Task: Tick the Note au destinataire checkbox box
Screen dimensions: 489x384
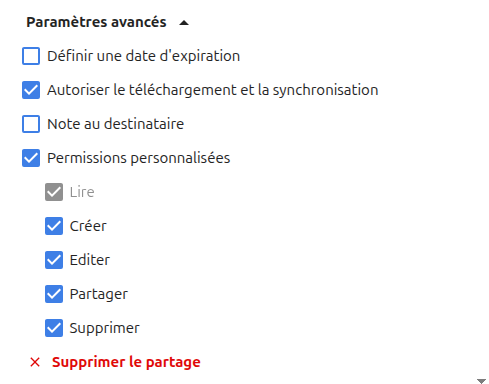Action: tap(31, 124)
